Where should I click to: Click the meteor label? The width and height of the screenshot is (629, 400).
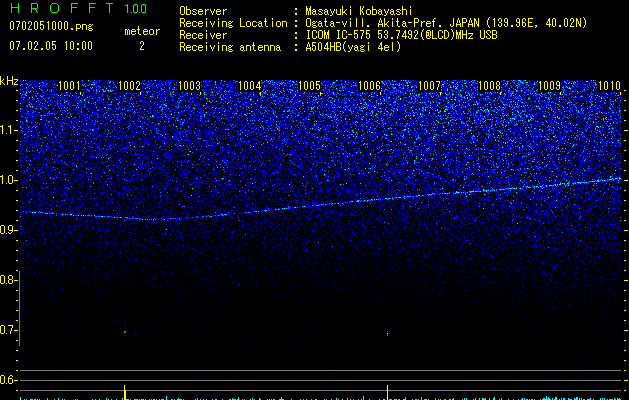142,31
